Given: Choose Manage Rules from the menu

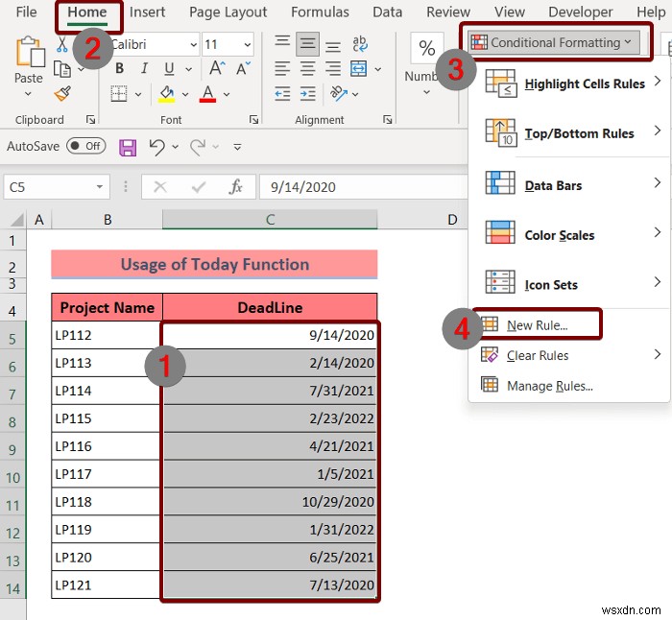Looking at the screenshot, I should tap(570, 386).
